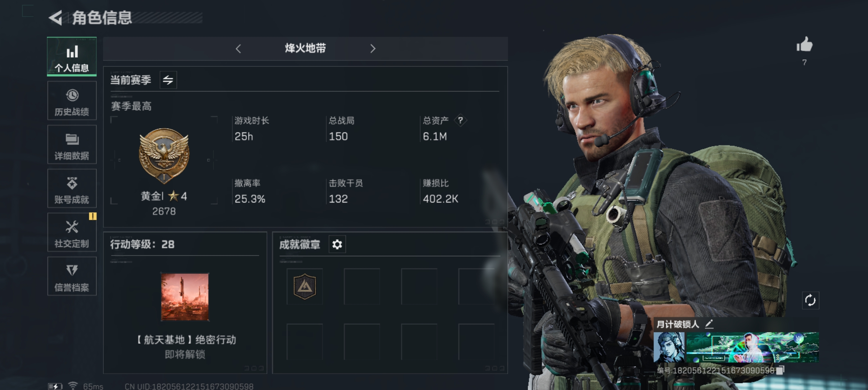Select the player avatar portrait
This screenshot has height=390, width=868.
(669, 347)
